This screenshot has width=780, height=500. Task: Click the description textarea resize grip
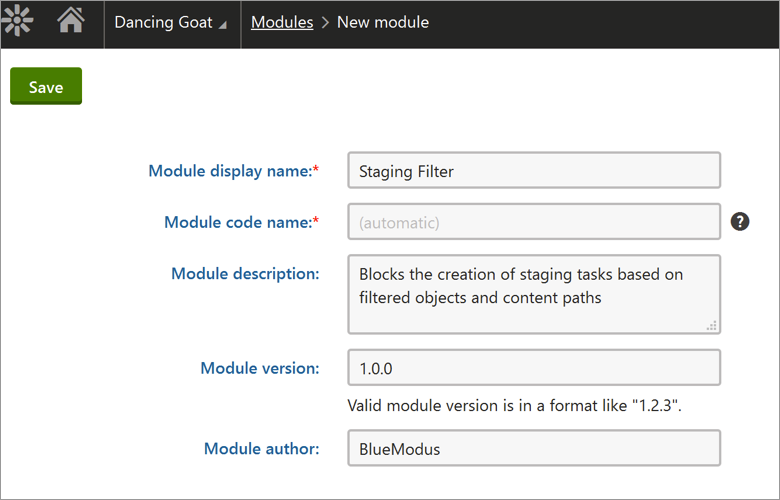[714, 326]
